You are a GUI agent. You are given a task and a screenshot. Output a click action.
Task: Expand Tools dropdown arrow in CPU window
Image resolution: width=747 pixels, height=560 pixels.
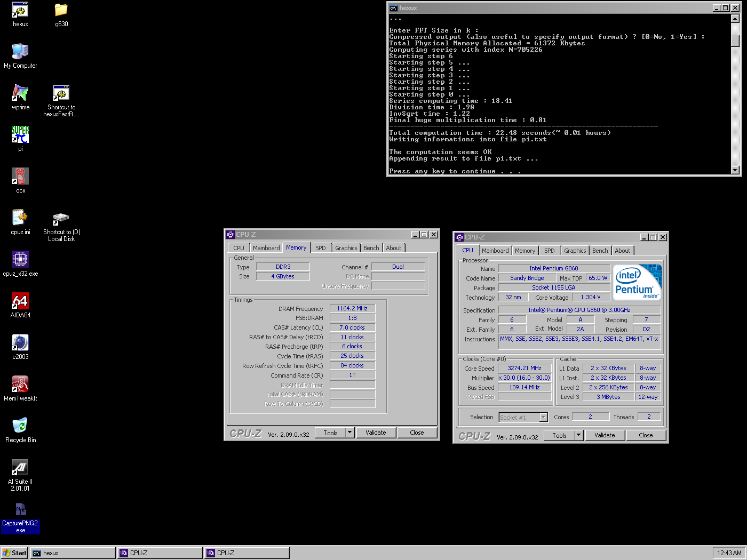tap(579, 435)
